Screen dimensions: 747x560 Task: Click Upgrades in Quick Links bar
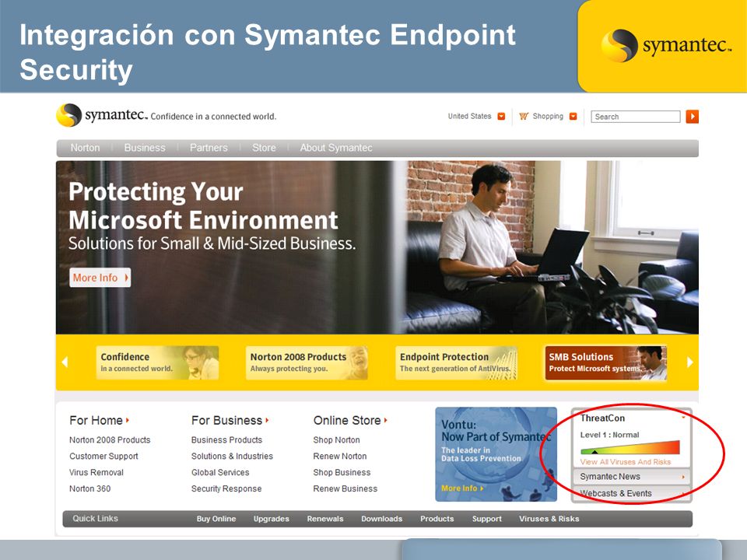pos(271,519)
